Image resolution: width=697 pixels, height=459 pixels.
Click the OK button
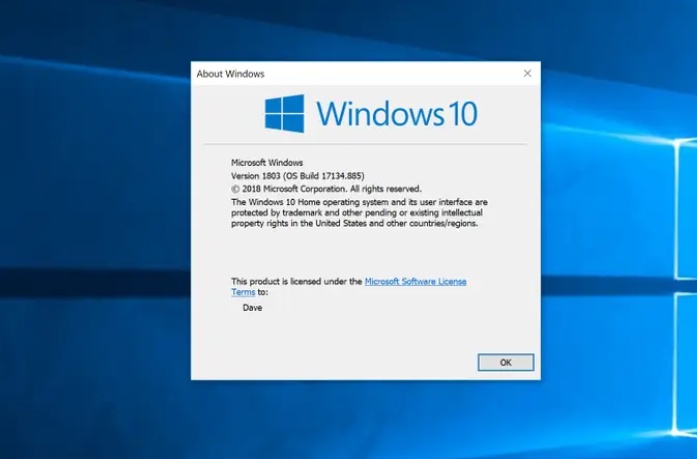(x=505, y=362)
